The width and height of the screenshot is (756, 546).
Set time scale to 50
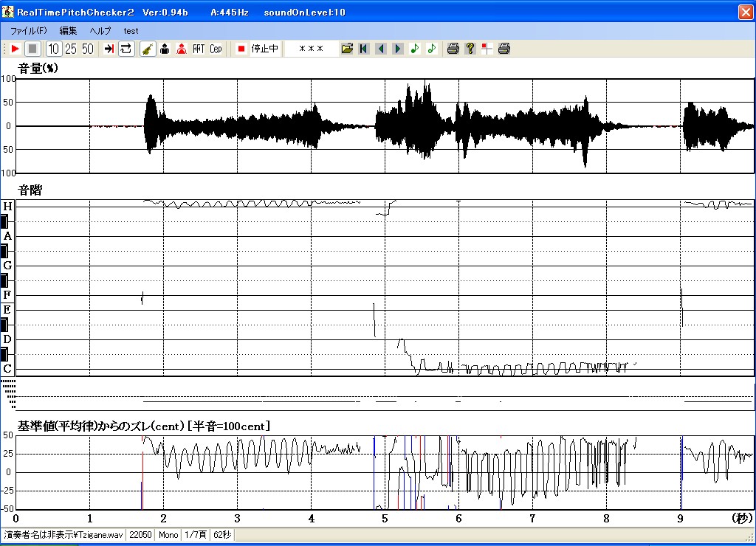[x=88, y=49]
